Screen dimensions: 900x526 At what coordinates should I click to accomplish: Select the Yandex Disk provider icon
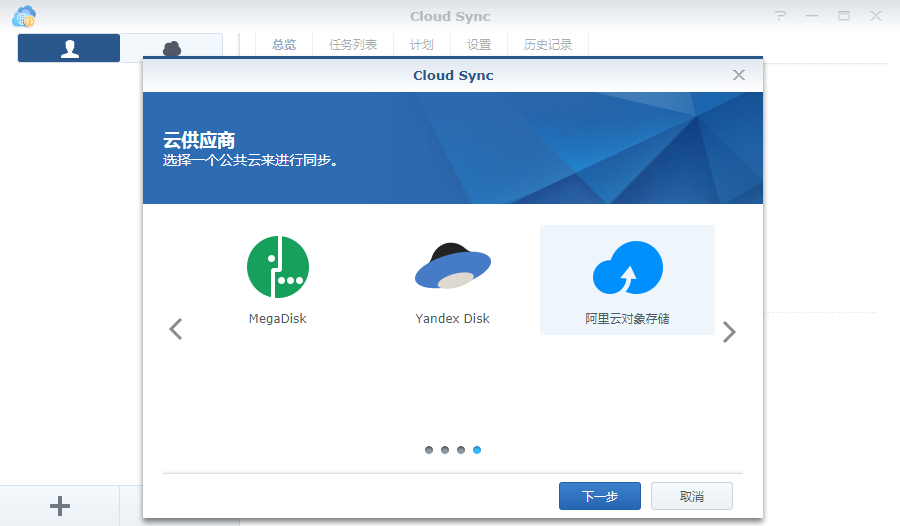(453, 266)
